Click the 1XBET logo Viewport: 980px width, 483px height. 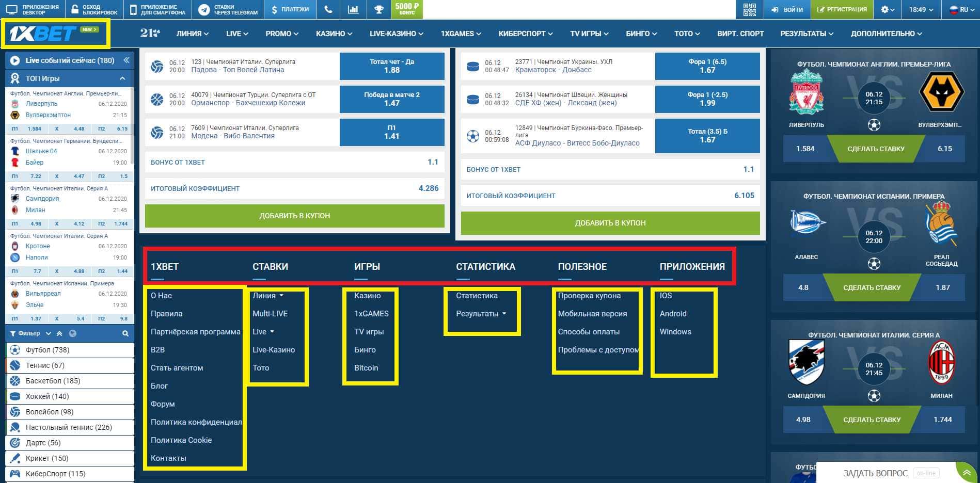tap(42, 34)
